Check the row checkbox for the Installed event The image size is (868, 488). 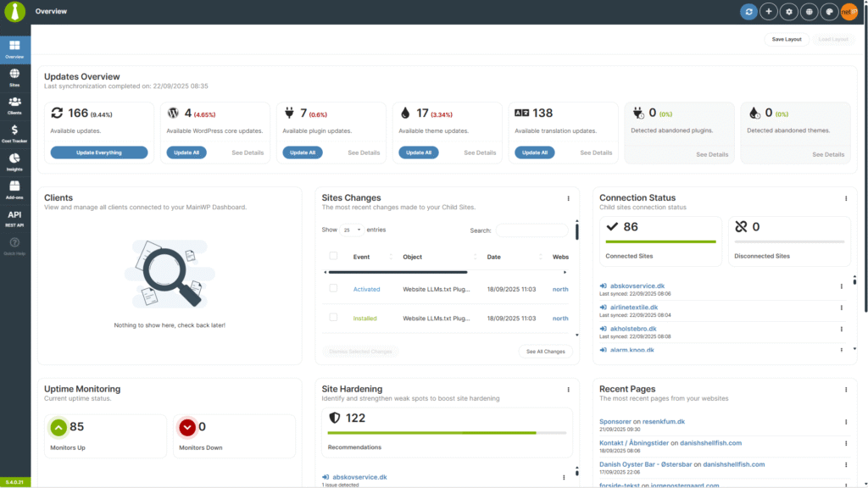[x=333, y=318]
